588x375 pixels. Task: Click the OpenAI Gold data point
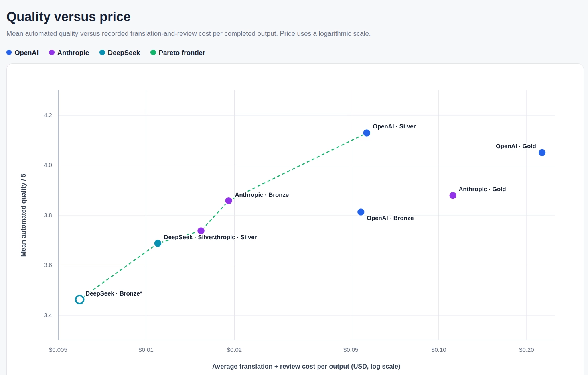coord(542,153)
